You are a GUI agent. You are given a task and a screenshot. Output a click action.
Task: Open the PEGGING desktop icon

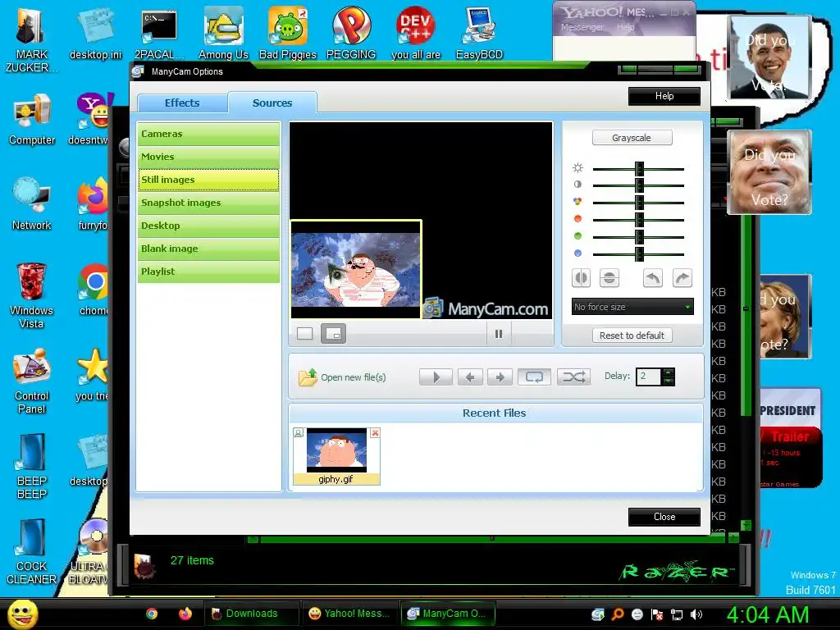click(x=351, y=34)
